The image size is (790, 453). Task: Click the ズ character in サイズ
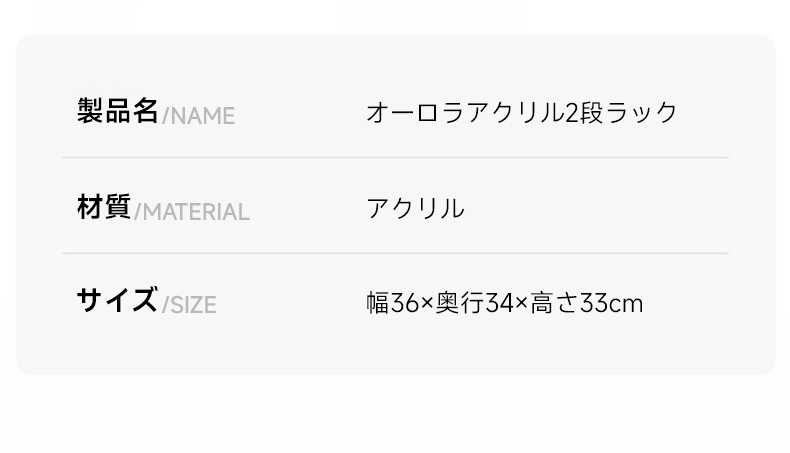coord(144,300)
